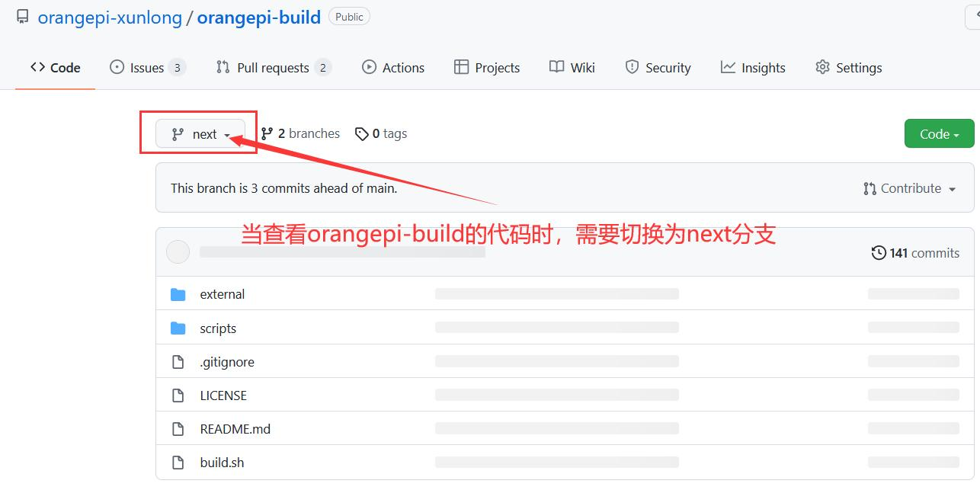The width and height of the screenshot is (980, 490).
Task: Open the Pull requests tab
Action: tap(271, 67)
